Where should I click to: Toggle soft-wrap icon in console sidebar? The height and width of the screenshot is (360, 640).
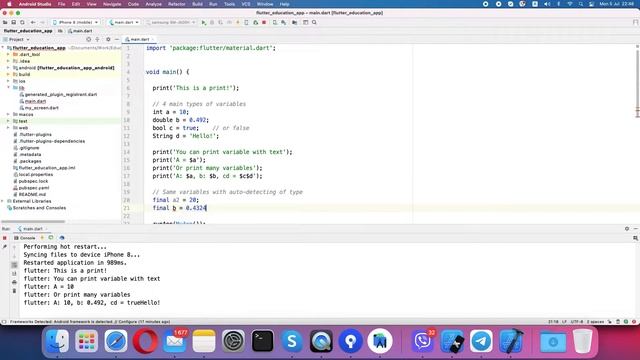[x=14, y=265]
